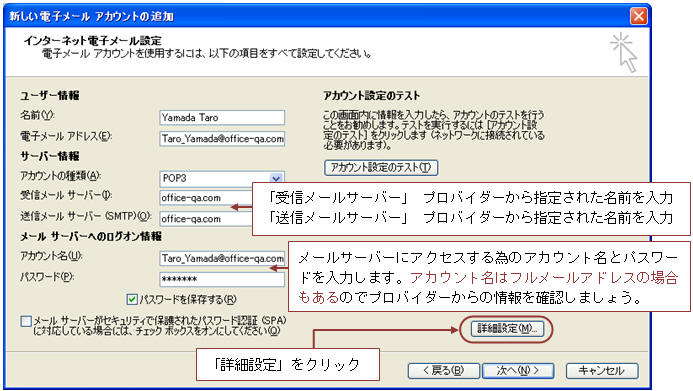This screenshot has height=391, width=693.
Task: Go to next step with 次へ(N)
Action: pyautogui.click(x=518, y=370)
